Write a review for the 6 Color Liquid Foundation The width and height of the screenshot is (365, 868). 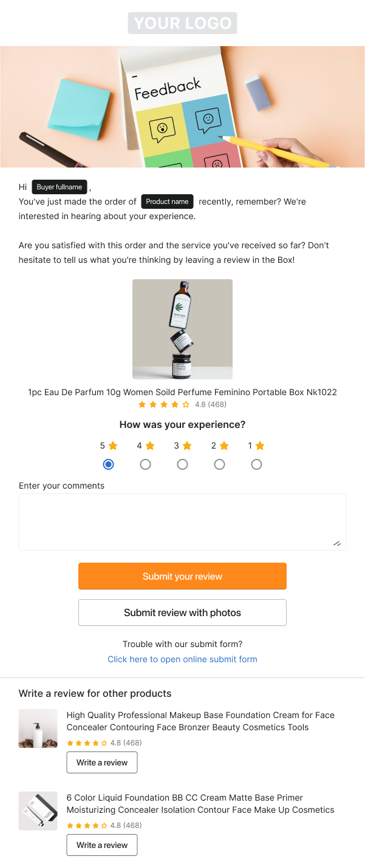101,845
